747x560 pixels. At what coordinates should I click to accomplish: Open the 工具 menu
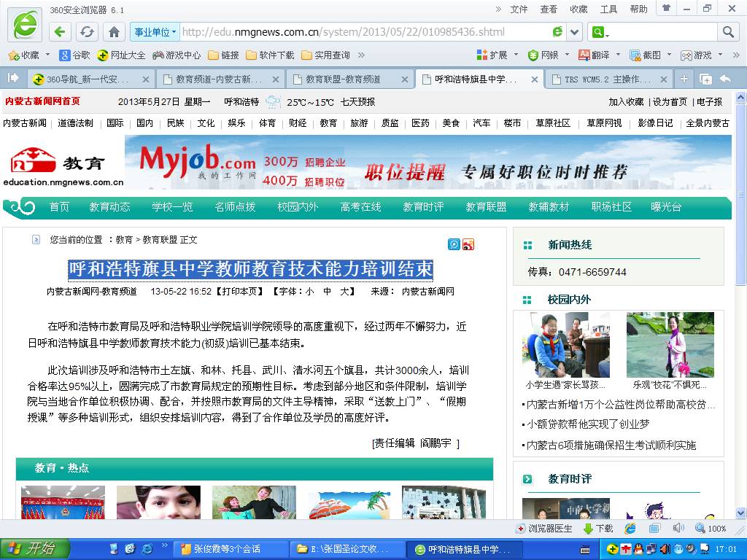[x=608, y=9]
